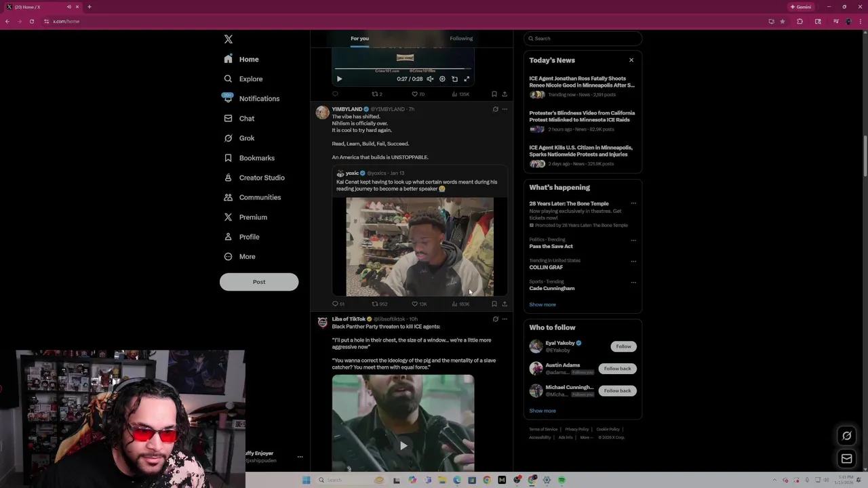Open more options on YIMBYLAND post

505,109
